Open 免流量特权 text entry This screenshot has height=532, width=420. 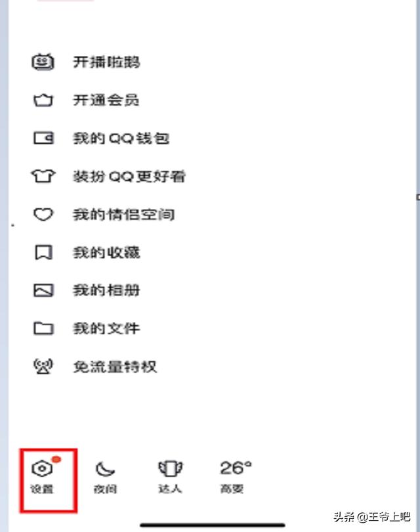click(115, 366)
